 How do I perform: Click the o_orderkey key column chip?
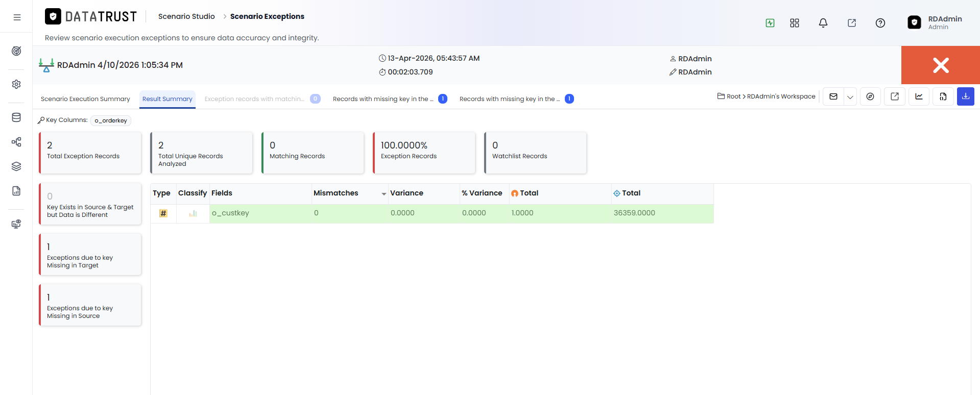point(111,120)
